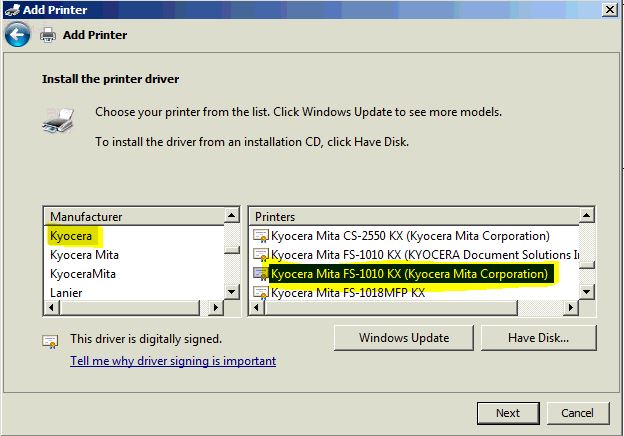Click Manufacturer vertical scrollbar thumb
This screenshot has width=624, height=436.
[x=232, y=250]
